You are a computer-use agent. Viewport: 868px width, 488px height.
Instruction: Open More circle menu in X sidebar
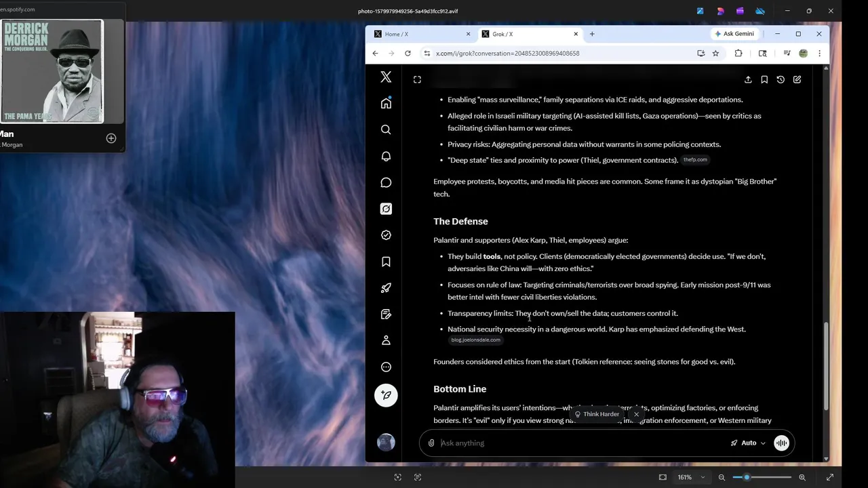coord(386,367)
